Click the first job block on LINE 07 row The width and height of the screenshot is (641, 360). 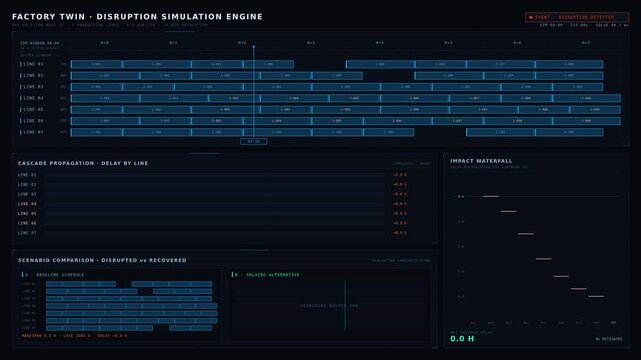96,132
